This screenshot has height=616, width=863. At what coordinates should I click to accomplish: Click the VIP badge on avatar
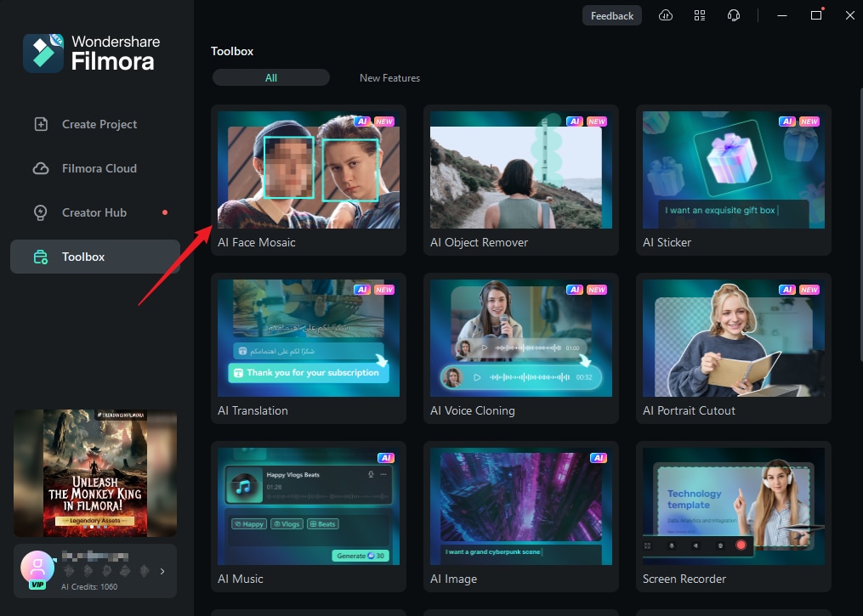(x=37, y=585)
